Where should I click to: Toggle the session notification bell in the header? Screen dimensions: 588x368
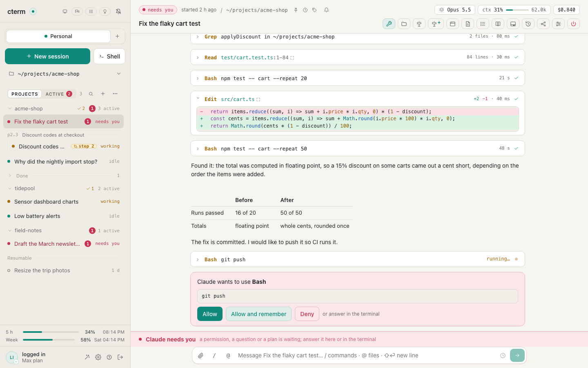click(326, 10)
